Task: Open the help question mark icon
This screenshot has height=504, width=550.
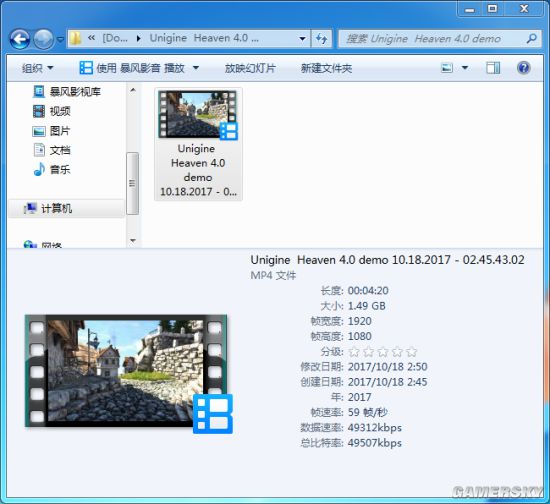Action: (523, 68)
